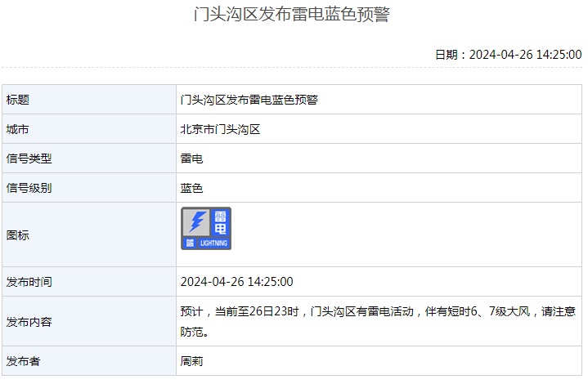This screenshot has width=588, height=384.
Task: Select the publisher name 周莉
Action: [x=191, y=360]
